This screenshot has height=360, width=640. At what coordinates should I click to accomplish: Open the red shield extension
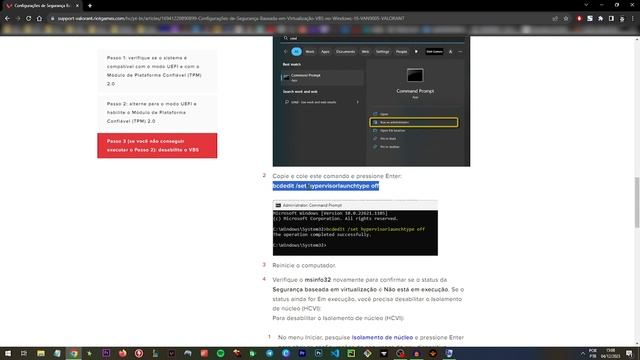click(579, 18)
